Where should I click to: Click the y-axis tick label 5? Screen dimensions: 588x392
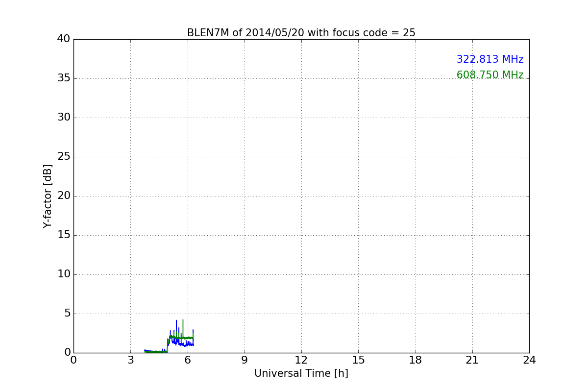[67, 314]
